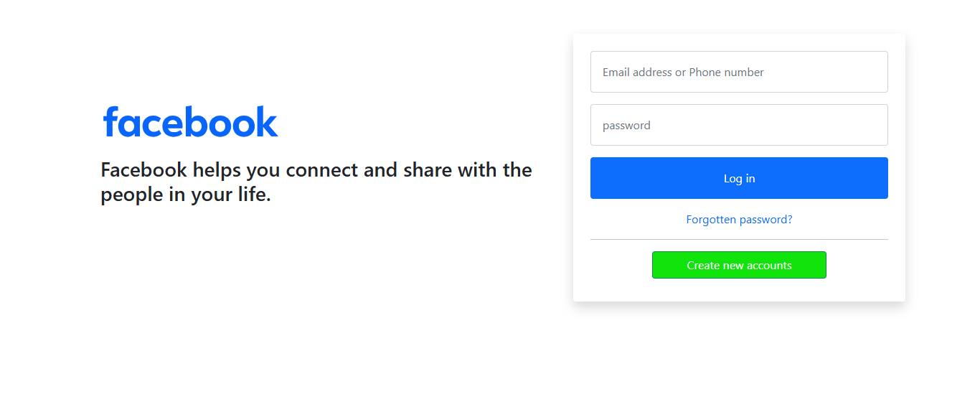Tap the Create new accounts label
Image resolution: width=980 pixels, height=420 pixels.
tap(739, 266)
